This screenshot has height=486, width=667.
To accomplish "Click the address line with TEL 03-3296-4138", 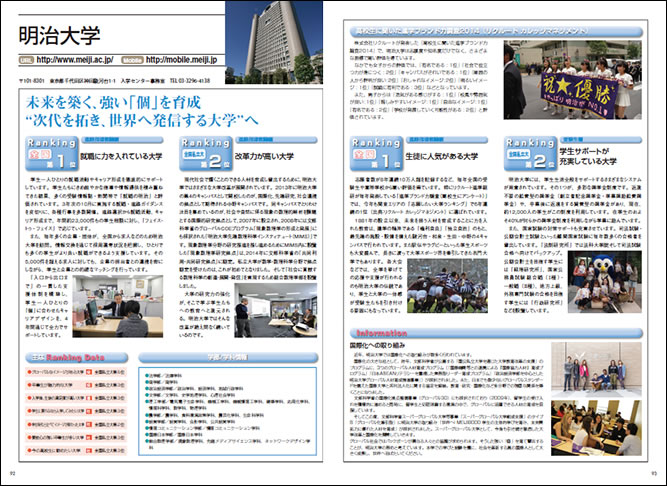I will (114, 80).
